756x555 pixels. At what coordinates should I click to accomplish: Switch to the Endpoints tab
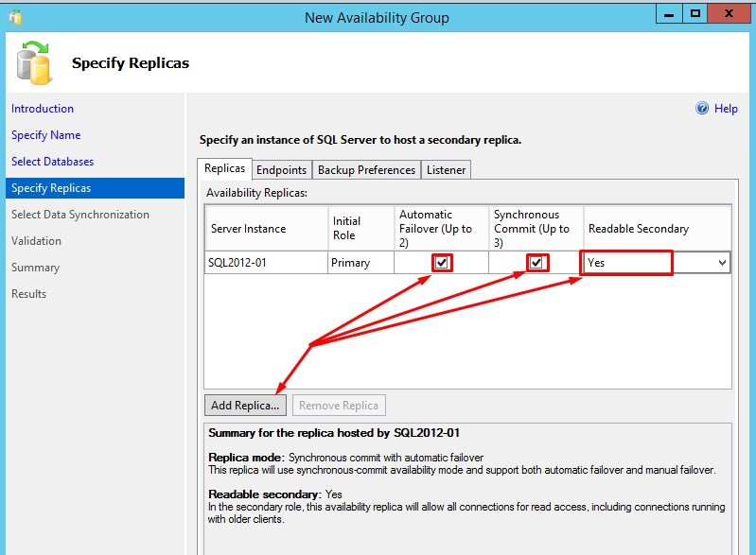pyautogui.click(x=281, y=170)
